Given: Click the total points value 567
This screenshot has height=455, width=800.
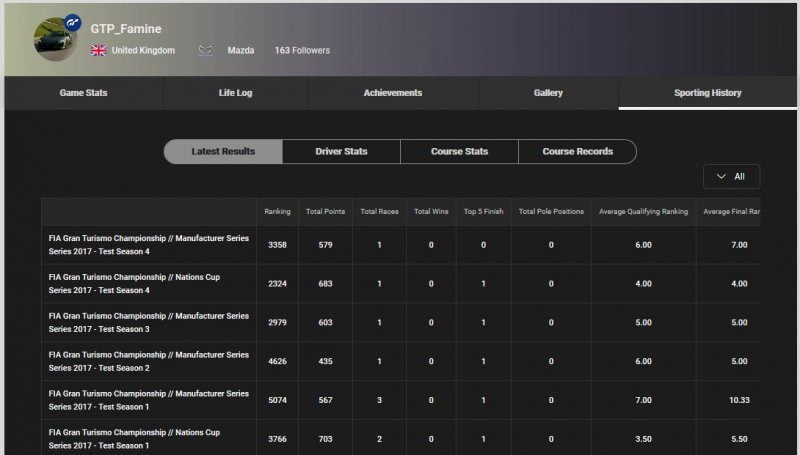Looking at the screenshot, I should (x=326, y=400).
